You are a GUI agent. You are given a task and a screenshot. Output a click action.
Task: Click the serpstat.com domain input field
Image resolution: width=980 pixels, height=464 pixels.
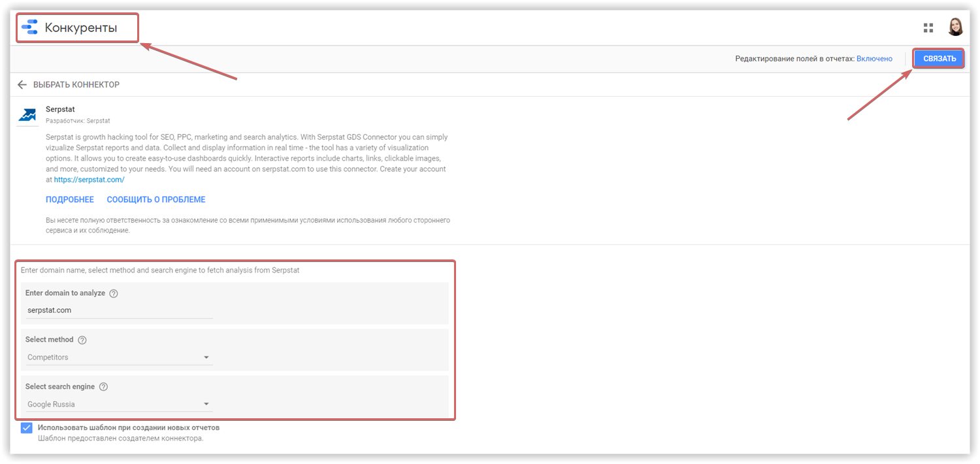(119, 310)
